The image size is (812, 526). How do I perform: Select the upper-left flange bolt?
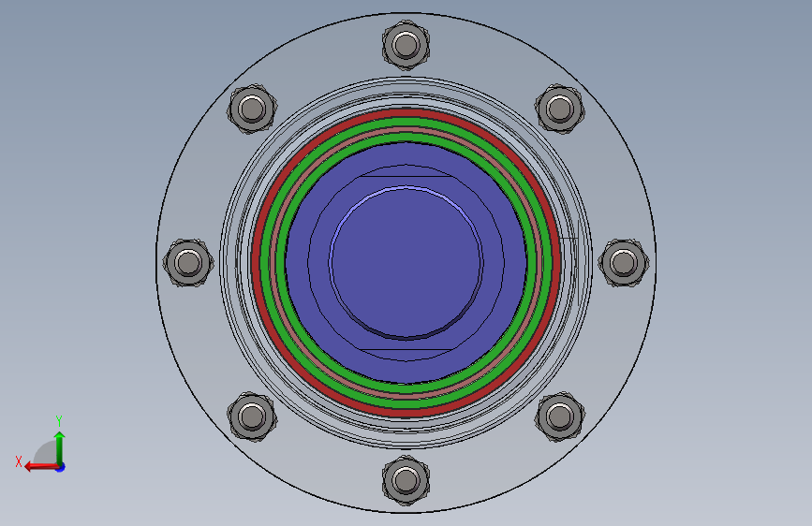point(252,109)
